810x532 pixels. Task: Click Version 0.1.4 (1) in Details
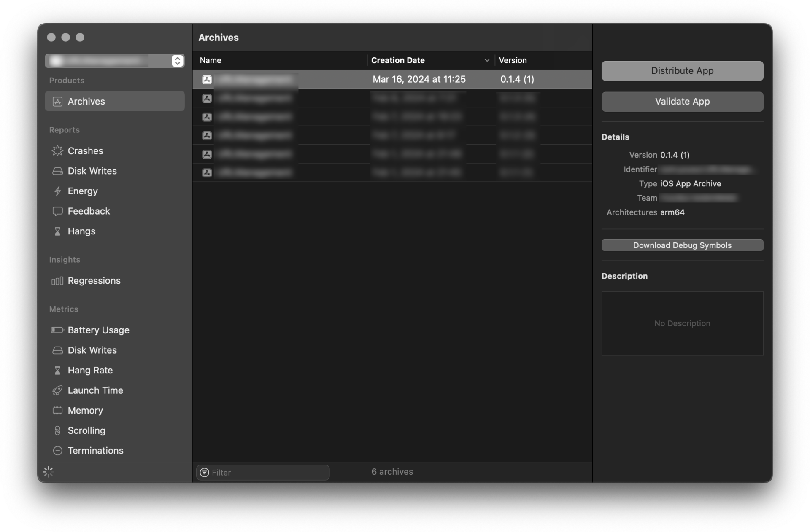click(675, 155)
